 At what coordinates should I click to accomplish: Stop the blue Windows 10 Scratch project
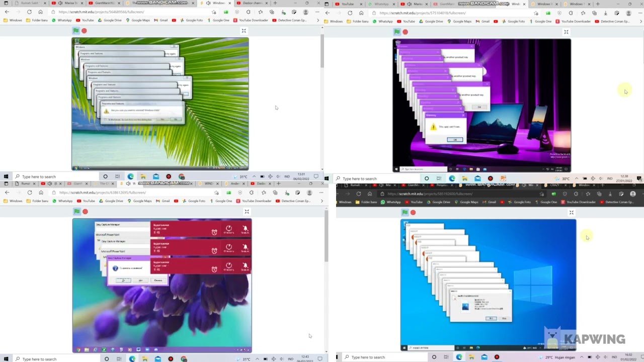point(413,212)
